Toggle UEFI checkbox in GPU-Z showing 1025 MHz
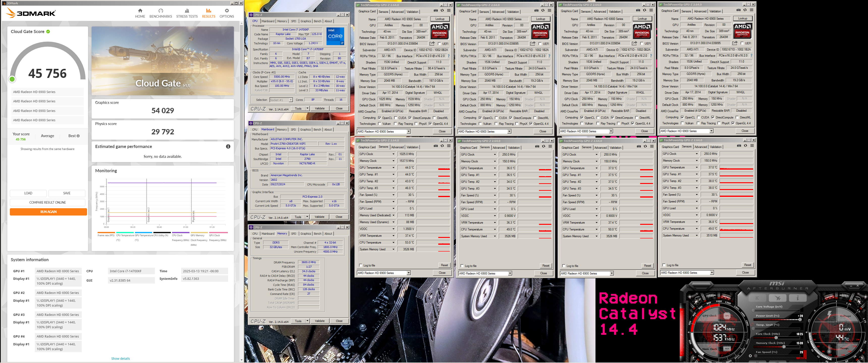Viewport: 868px width, 363px height. pyautogui.click(x=439, y=44)
